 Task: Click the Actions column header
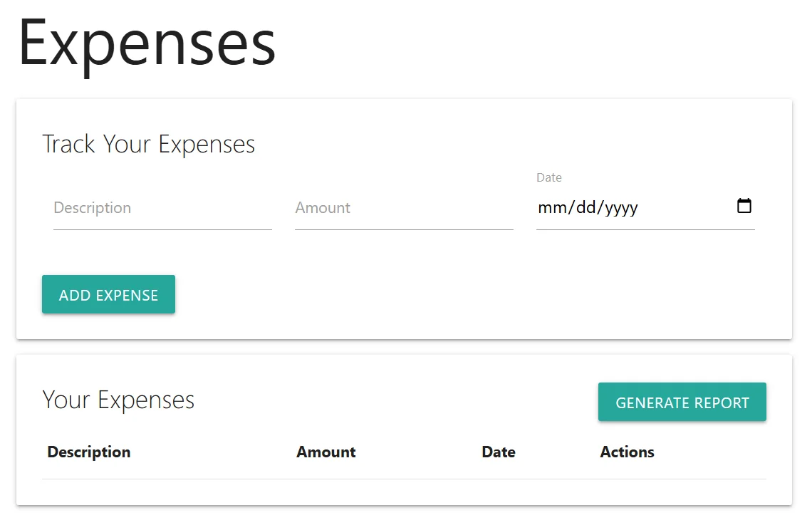point(627,452)
